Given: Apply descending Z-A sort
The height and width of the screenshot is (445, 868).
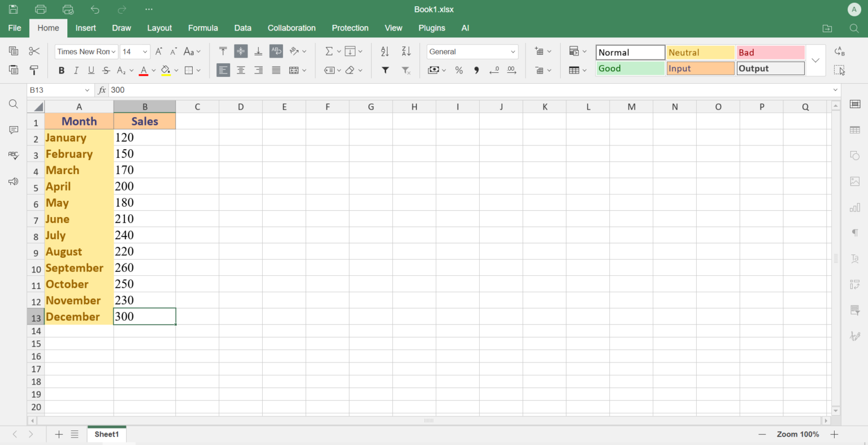Looking at the screenshot, I should (x=406, y=51).
